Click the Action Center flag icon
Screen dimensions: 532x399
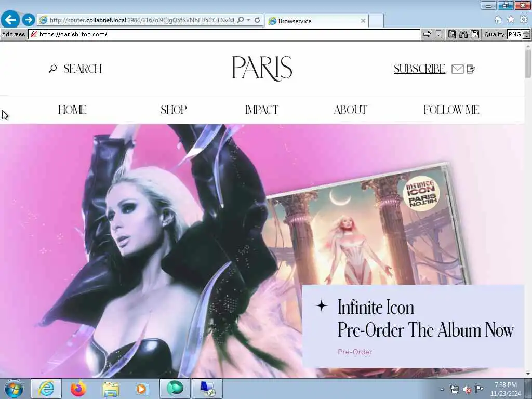(479, 389)
